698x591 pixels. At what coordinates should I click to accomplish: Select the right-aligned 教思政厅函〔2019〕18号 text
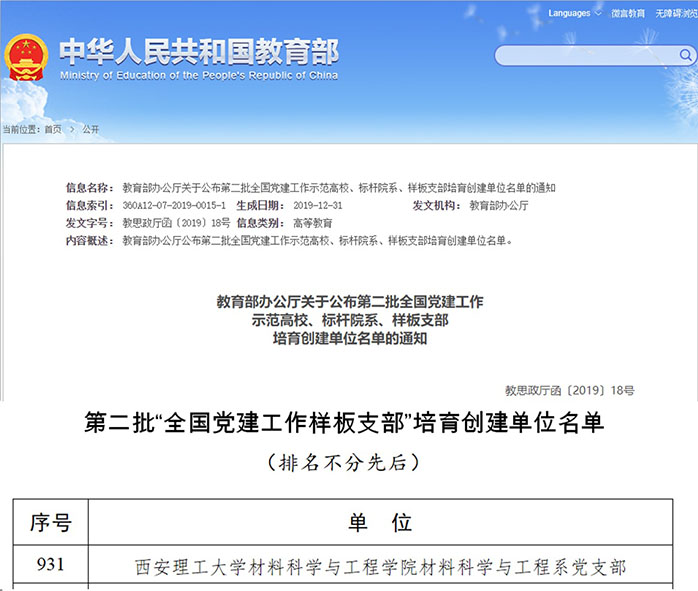569,391
